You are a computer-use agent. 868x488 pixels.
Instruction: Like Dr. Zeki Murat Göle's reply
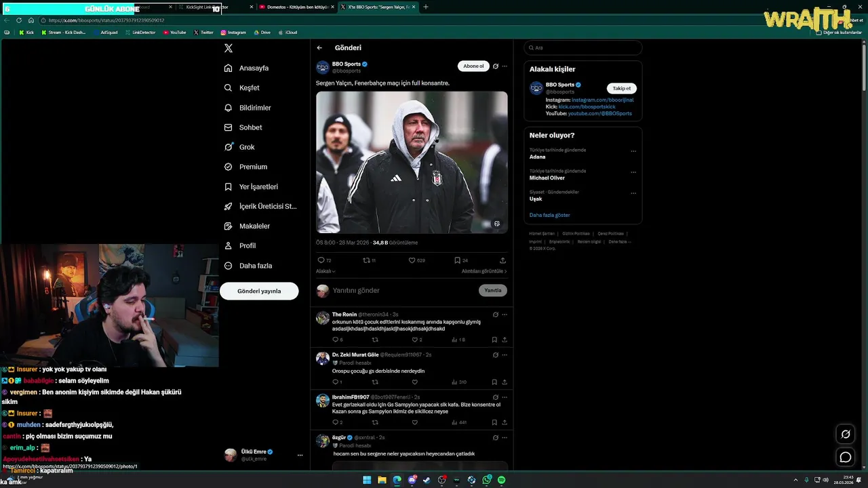coord(415,382)
